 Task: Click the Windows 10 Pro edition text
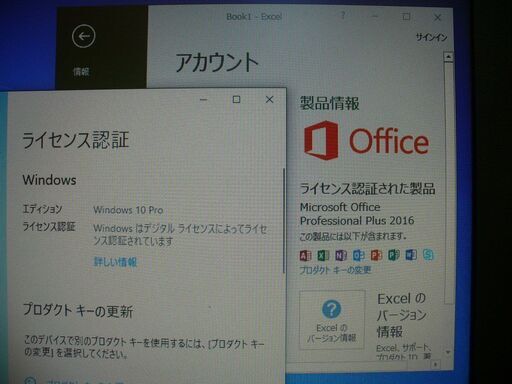click(128, 210)
